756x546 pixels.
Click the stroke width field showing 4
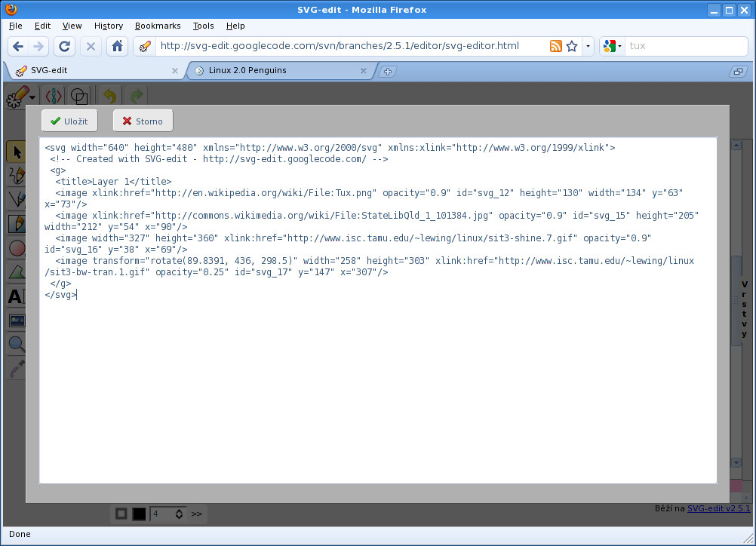[161, 514]
